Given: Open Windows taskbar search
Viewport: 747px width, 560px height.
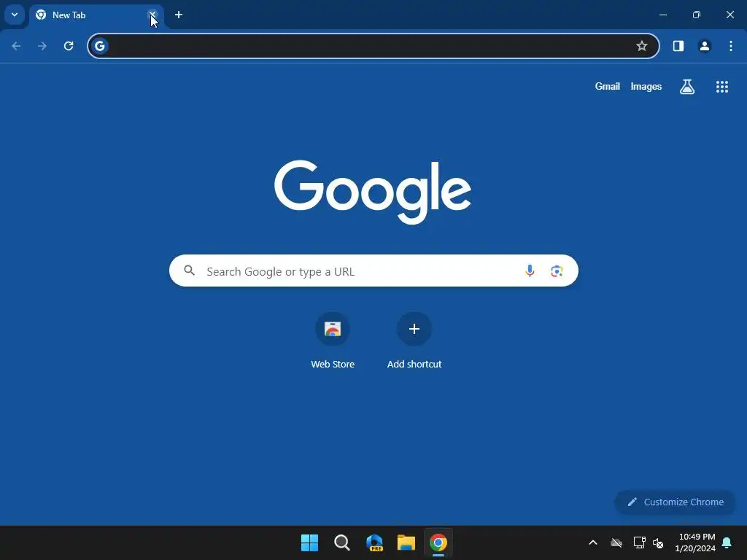Looking at the screenshot, I should pos(342,542).
